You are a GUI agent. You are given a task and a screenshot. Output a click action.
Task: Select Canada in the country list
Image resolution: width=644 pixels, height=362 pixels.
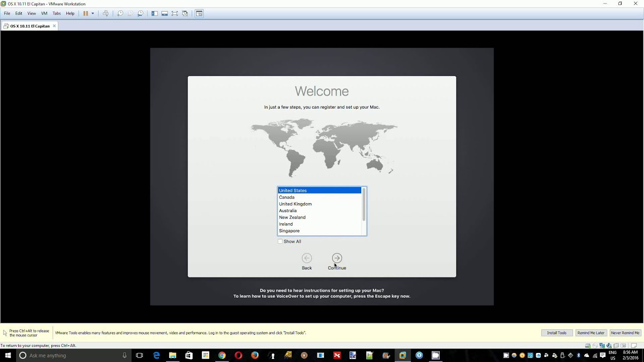319,197
